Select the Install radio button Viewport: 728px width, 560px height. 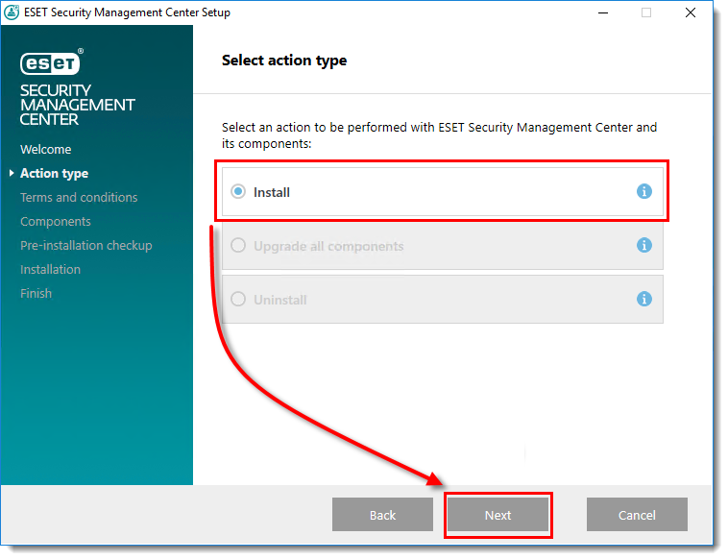click(238, 191)
